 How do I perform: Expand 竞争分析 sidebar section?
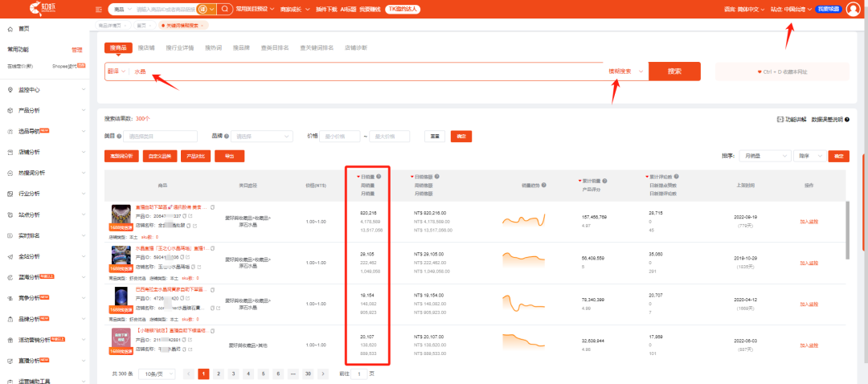point(43,298)
